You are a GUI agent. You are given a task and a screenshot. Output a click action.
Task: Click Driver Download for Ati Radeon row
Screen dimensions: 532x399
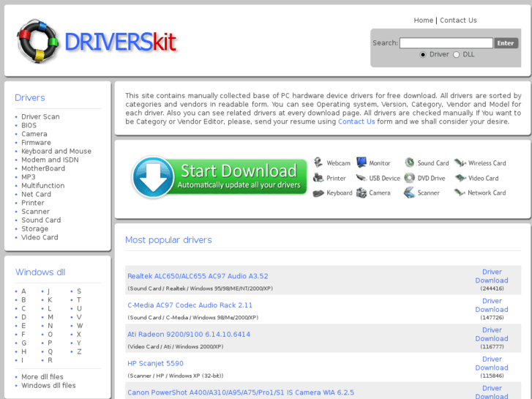point(492,335)
